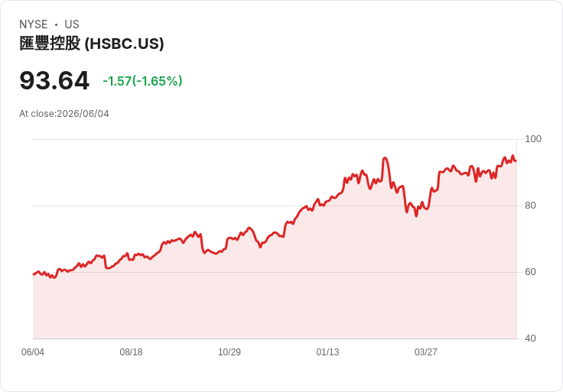This screenshot has width=563, height=392.
Task: Click the 03/27 date on the x-axis
Action: (426, 352)
